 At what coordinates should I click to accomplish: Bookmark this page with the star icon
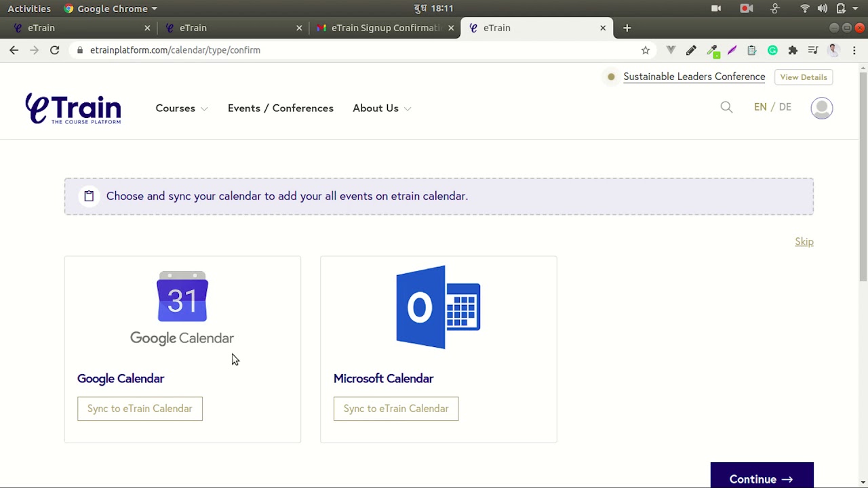[x=646, y=50]
